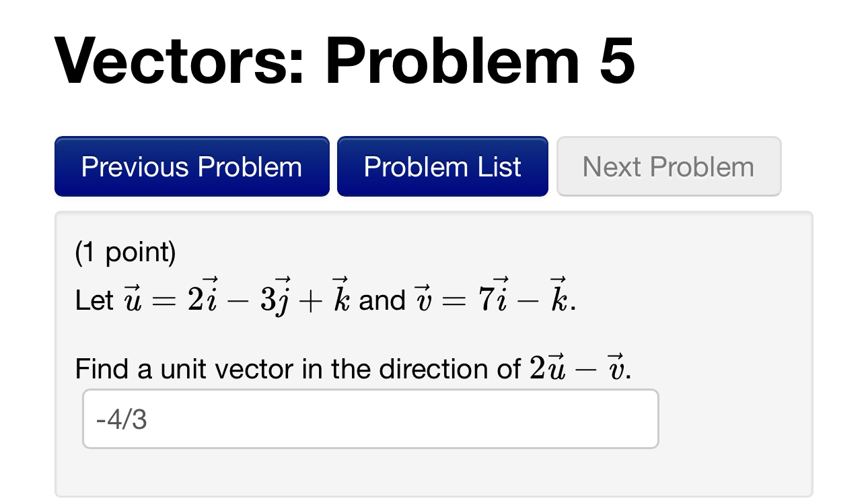
Task: Place the cursor after -4/3 in the answer box
Action: coord(153,418)
